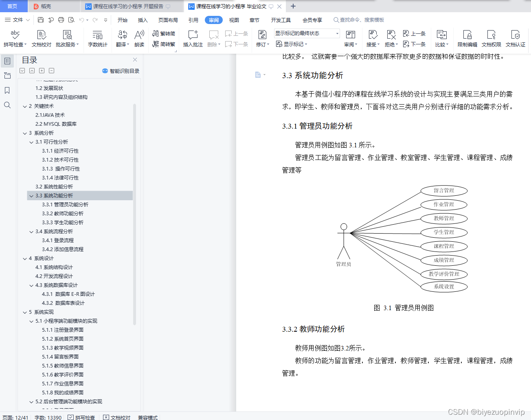Run 文档校对 document proofreading
Image resolution: width=531 pixels, height=420 pixels.
42,39
